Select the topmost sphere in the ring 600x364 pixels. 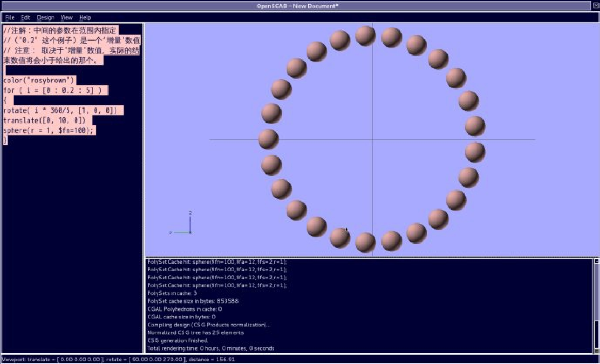point(365,36)
